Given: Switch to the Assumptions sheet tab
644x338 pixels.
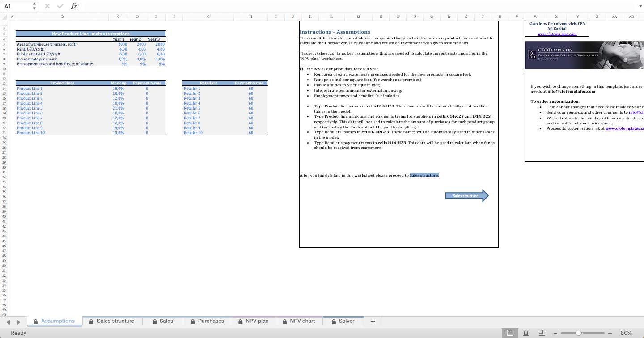Looking at the screenshot, I should pyautogui.click(x=54, y=321).
